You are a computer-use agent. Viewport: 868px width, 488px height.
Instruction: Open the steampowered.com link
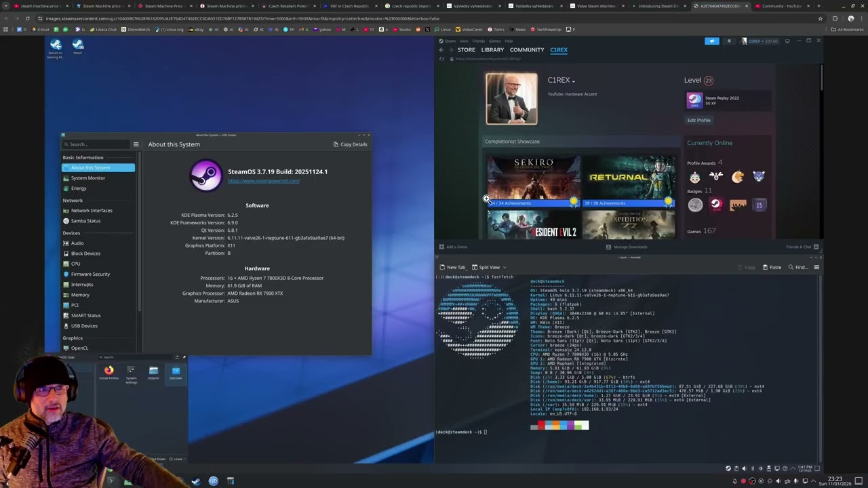[x=264, y=181]
